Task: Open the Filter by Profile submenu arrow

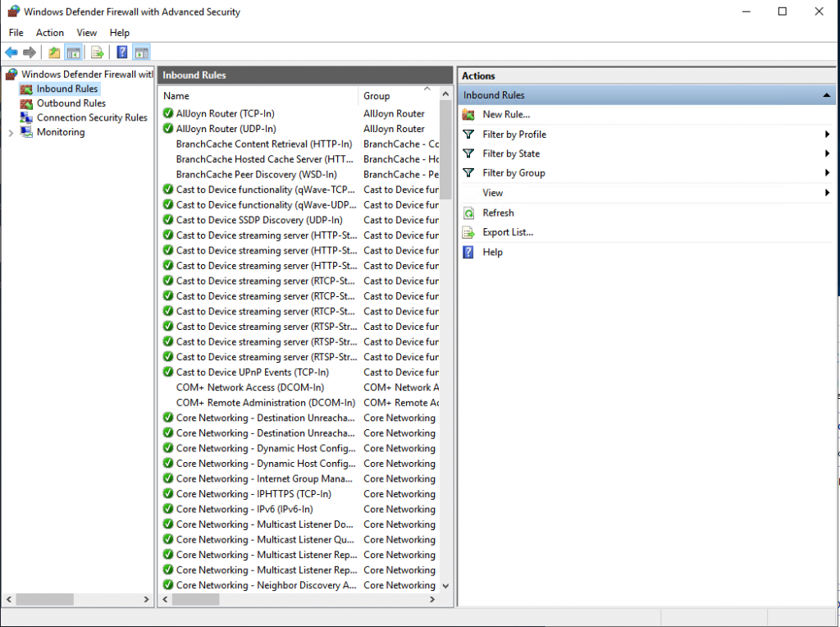Action: [x=827, y=134]
